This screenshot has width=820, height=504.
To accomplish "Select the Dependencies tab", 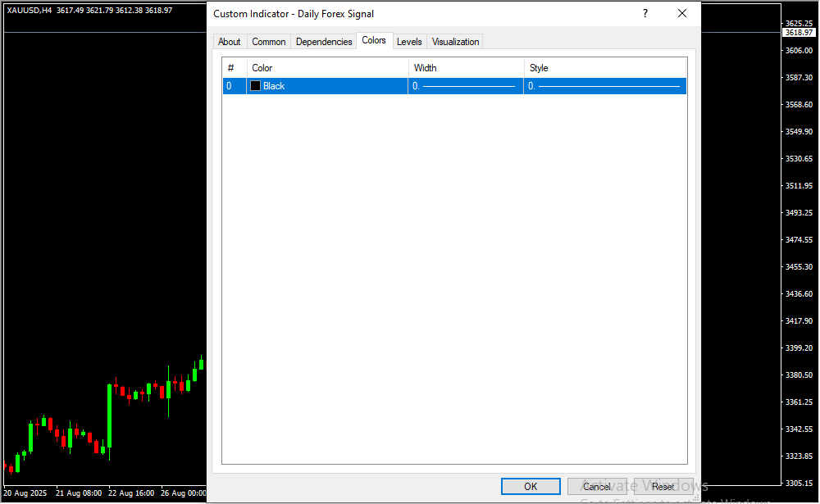I will tap(324, 42).
